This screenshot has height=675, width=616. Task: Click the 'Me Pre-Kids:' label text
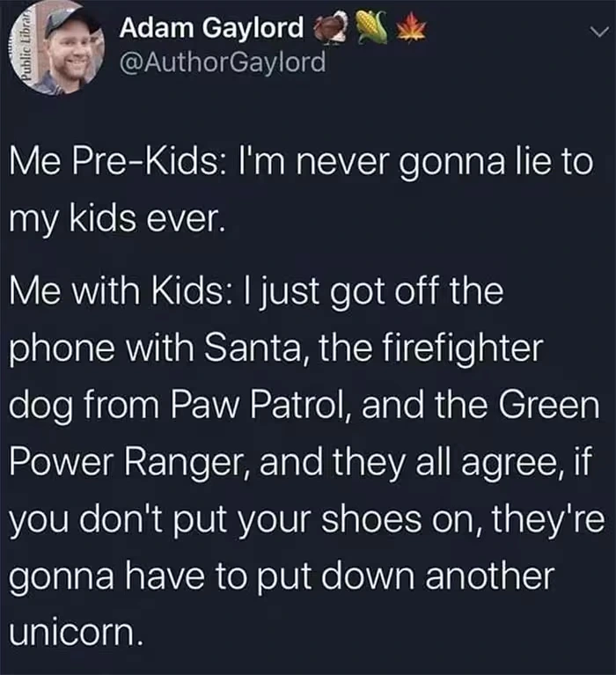(116, 162)
